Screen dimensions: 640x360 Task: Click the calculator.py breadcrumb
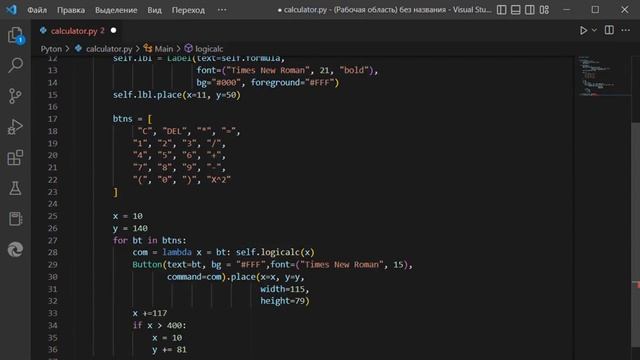click(x=109, y=49)
